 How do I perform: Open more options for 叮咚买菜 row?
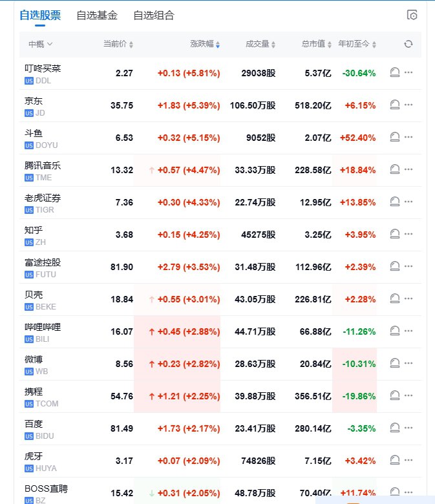408,72
